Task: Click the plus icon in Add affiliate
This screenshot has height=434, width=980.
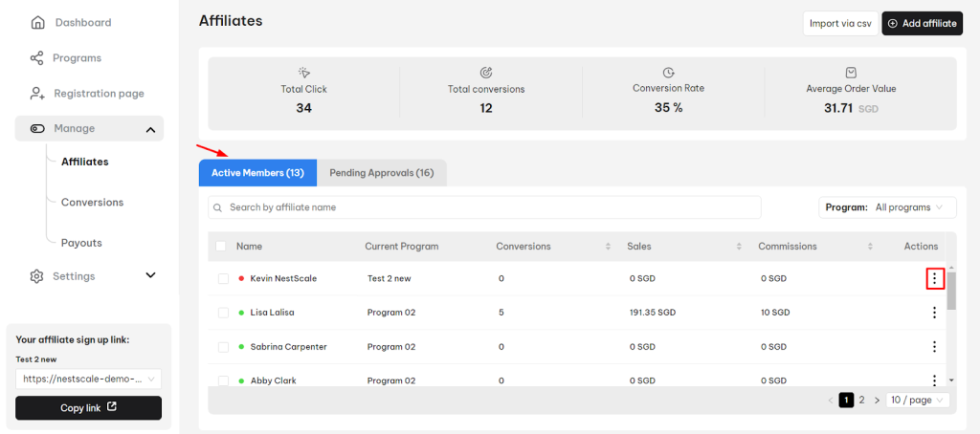Action: tap(893, 23)
